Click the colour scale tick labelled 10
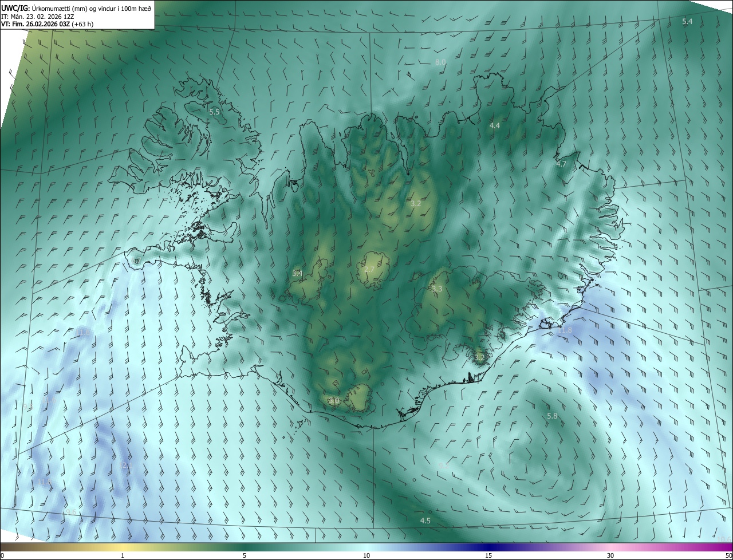This screenshot has width=733, height=560. point(366,555)
